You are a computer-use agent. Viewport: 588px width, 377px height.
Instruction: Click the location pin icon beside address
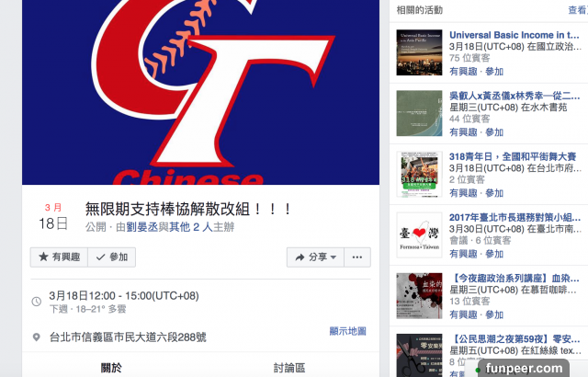(x=37, y=337)
